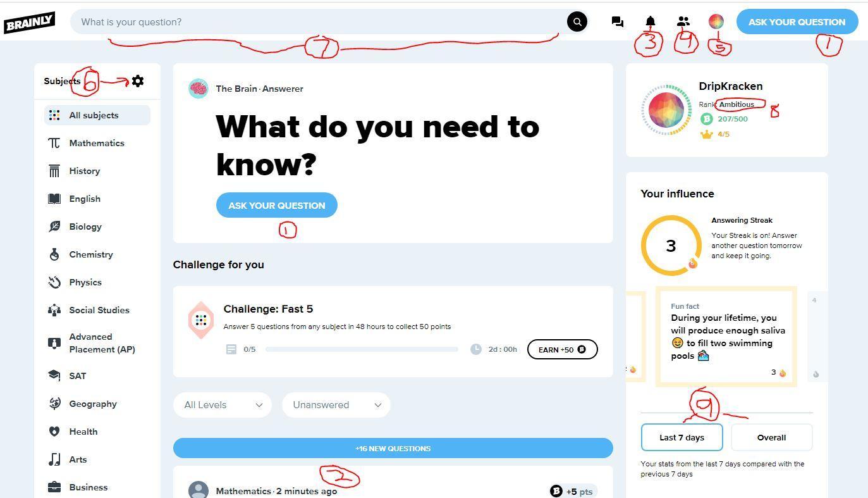Open the friends people icon

[683, 22]
